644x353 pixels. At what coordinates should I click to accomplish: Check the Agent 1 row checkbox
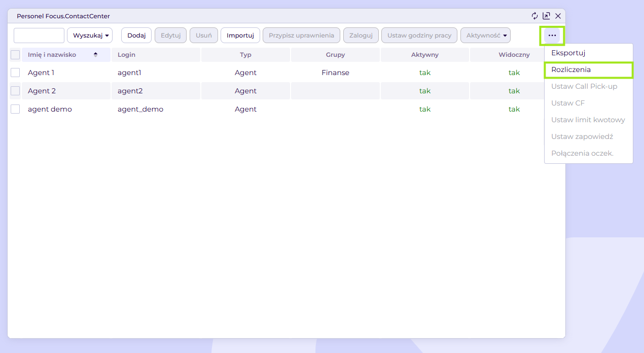[15, 73]
